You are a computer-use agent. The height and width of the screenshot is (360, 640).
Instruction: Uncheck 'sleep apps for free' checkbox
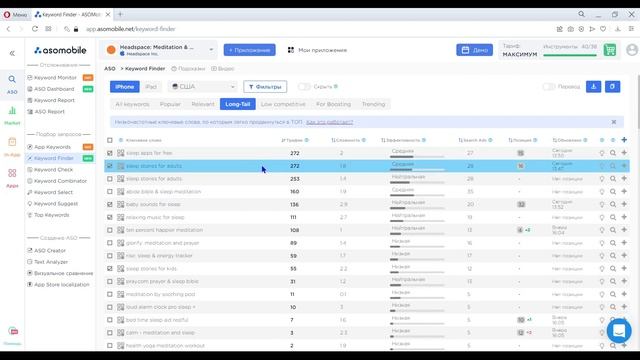pyautogui.click(x=110, y=153)
